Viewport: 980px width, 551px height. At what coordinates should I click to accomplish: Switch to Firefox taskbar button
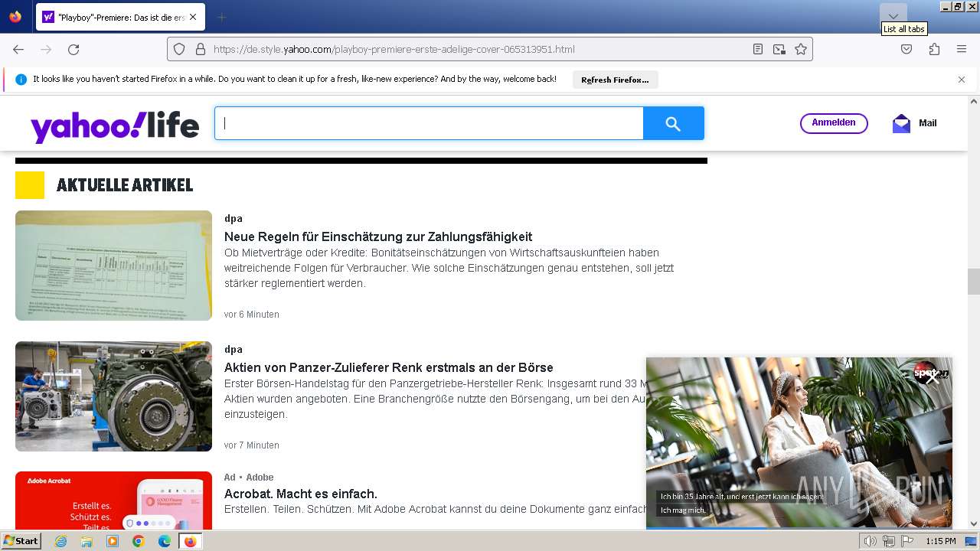click(x=190, y=541)
